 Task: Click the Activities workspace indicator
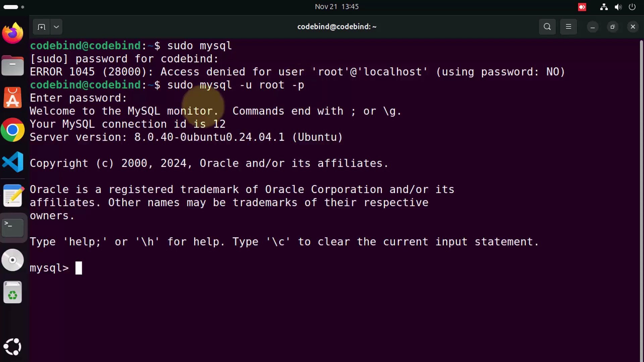click(x=13, y=7)
